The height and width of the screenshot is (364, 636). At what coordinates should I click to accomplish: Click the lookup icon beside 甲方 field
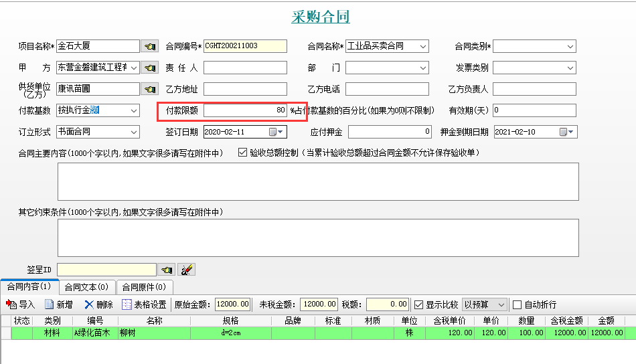149,68
